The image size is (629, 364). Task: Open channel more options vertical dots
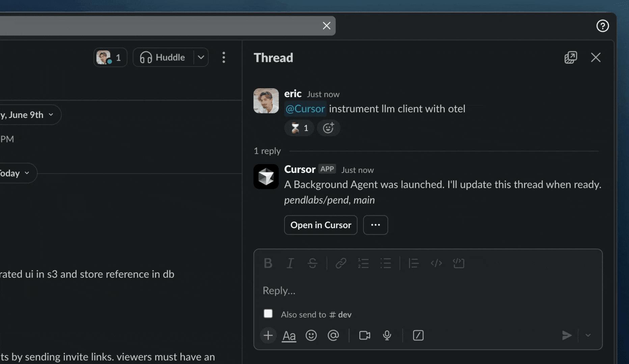click(x=224, y=57)
